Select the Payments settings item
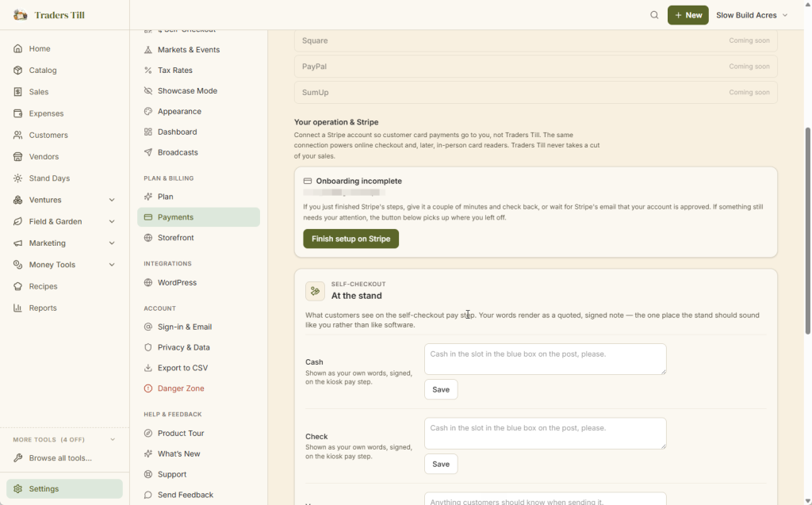Screen dimensions: 812x505 point(198,217)
